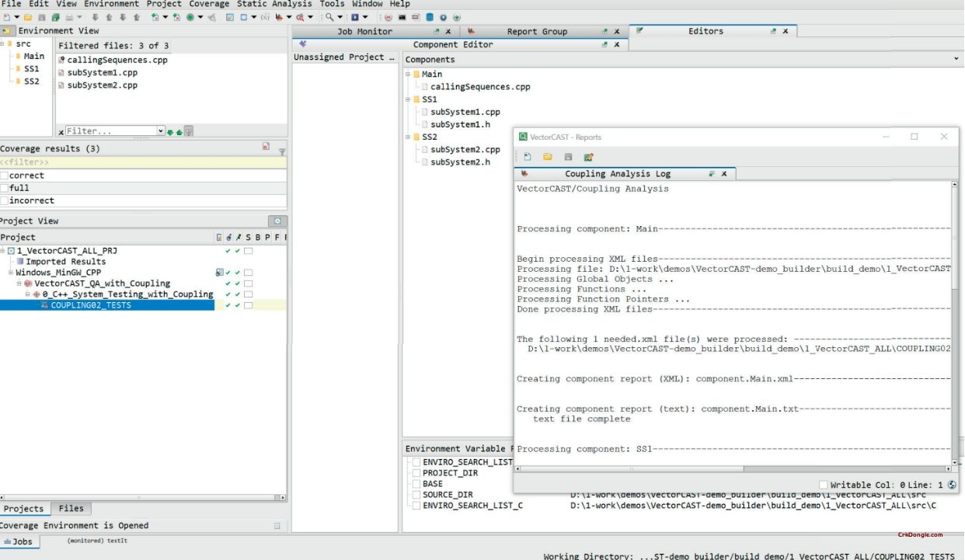The height and width of the screenshot is (560, 965).
Task: Float the Coupling Analysis Log tab
Action: tap(711, 174)
